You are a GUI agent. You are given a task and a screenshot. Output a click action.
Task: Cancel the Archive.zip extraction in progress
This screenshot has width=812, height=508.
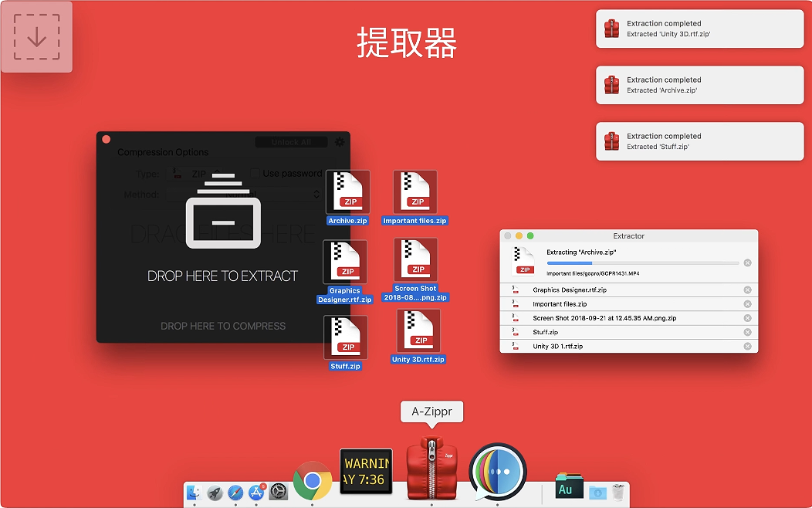747,263
